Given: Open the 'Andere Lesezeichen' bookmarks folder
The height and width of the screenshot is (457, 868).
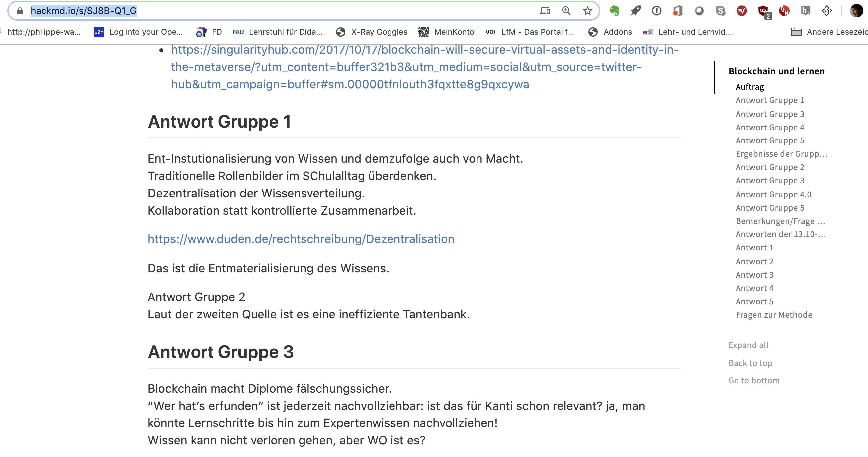Looking at the screenshot, I should (x=828, y=32).
